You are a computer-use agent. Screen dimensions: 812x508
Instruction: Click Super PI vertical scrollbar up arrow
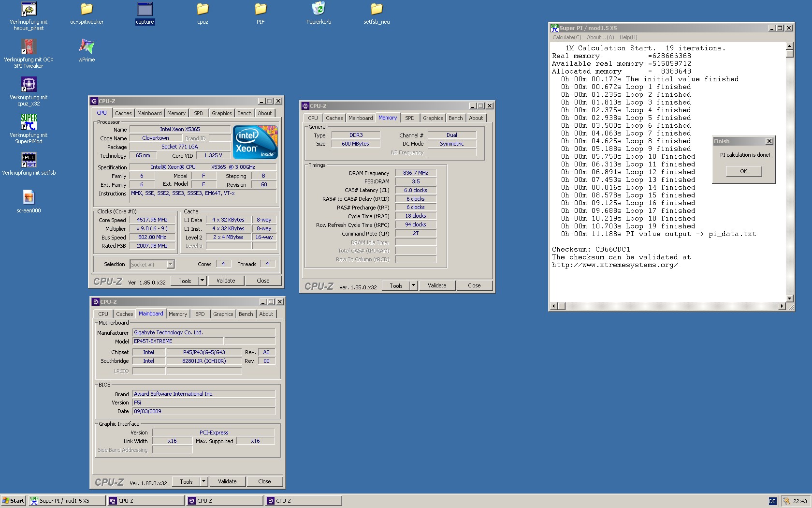(x=790, y=46)
